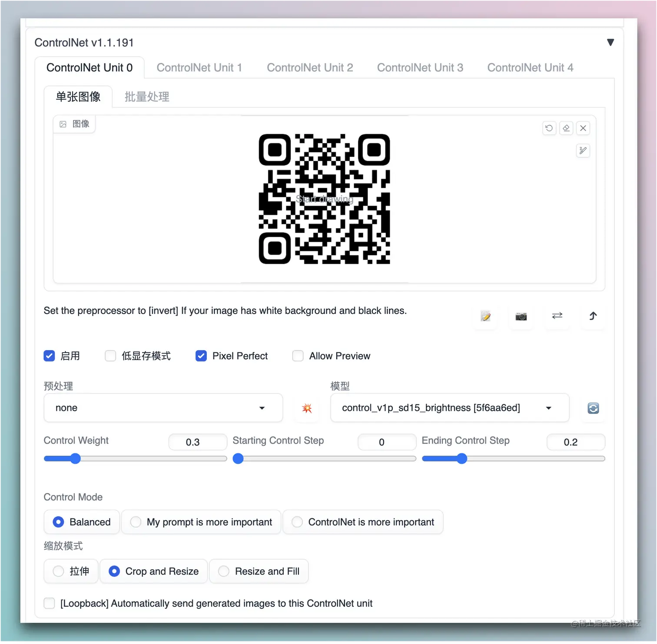657x644 pixels.
Task: Click the camera webcam icon
Action: tap(521, 316)
